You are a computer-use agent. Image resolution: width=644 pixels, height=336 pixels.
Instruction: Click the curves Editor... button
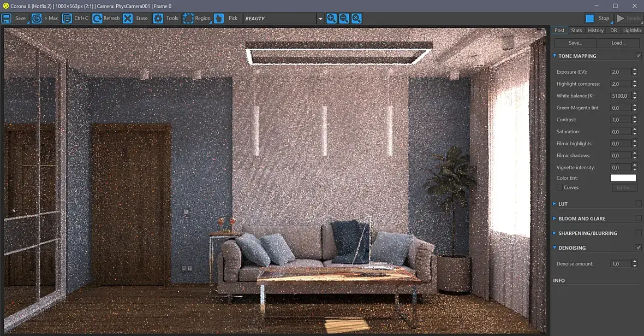624,187
